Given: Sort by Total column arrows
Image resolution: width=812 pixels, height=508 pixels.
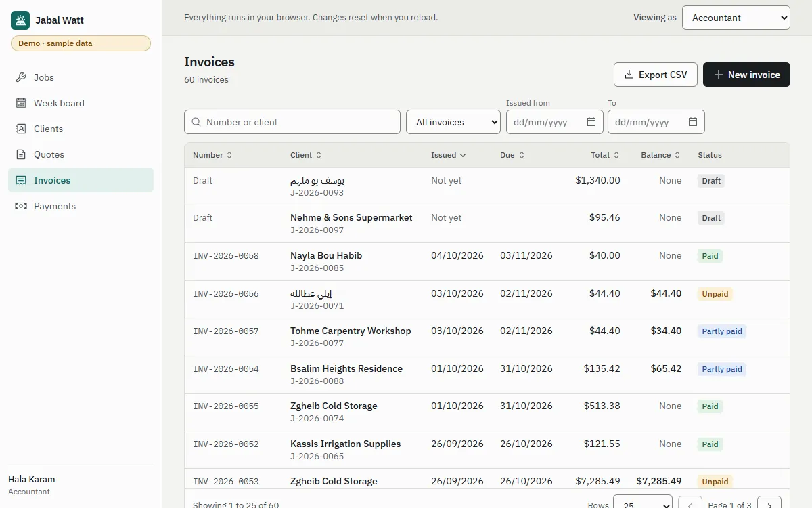Looking at the screenshot, I should click(616, 155).
